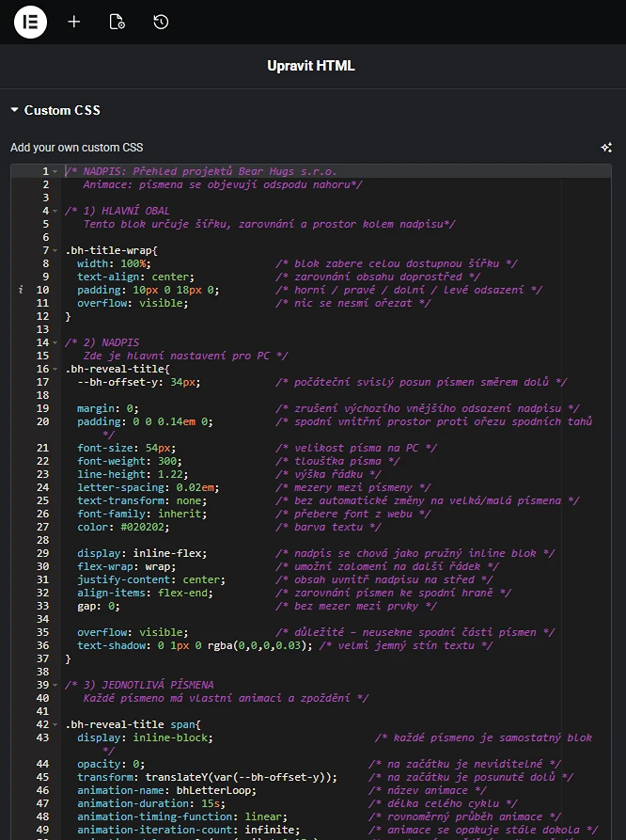Screen dimensions: 626x840
Task: Open the revision history icon
Action: click(161, 22)
